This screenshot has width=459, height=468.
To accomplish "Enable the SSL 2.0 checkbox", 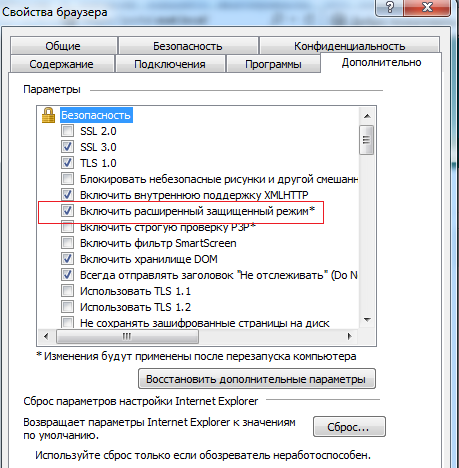I will 67,131.
